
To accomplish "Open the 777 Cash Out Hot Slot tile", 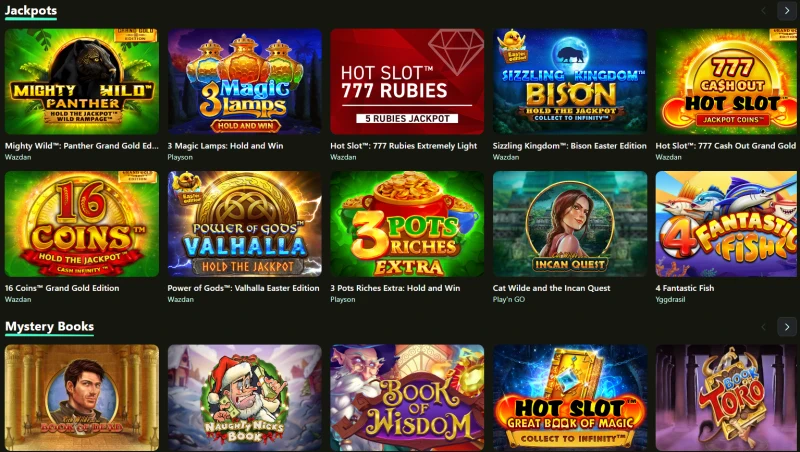I will pos(728,81).
